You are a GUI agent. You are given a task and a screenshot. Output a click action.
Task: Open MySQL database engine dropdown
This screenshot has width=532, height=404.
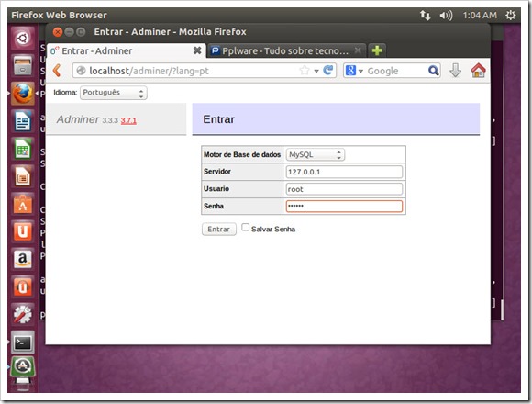click(316, 155)
